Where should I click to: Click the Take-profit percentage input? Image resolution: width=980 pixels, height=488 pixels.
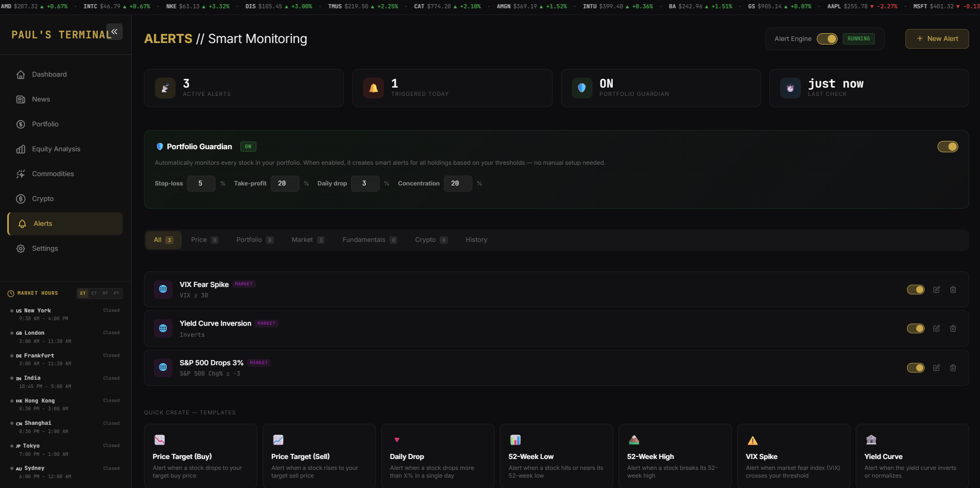285,183
